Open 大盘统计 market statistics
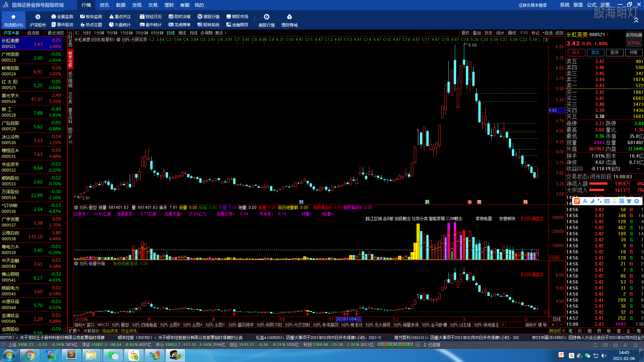The height and width of the screenshot is (362, 644). tap(120, 24)
